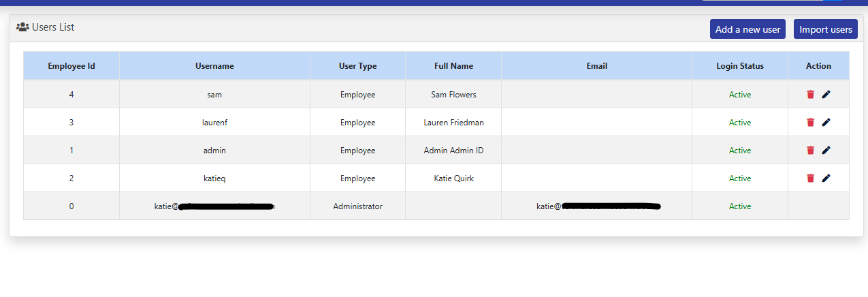The height and width of the screenshot is (297, 868).
Task: Delete the admin user row
Action: [810, 151]
